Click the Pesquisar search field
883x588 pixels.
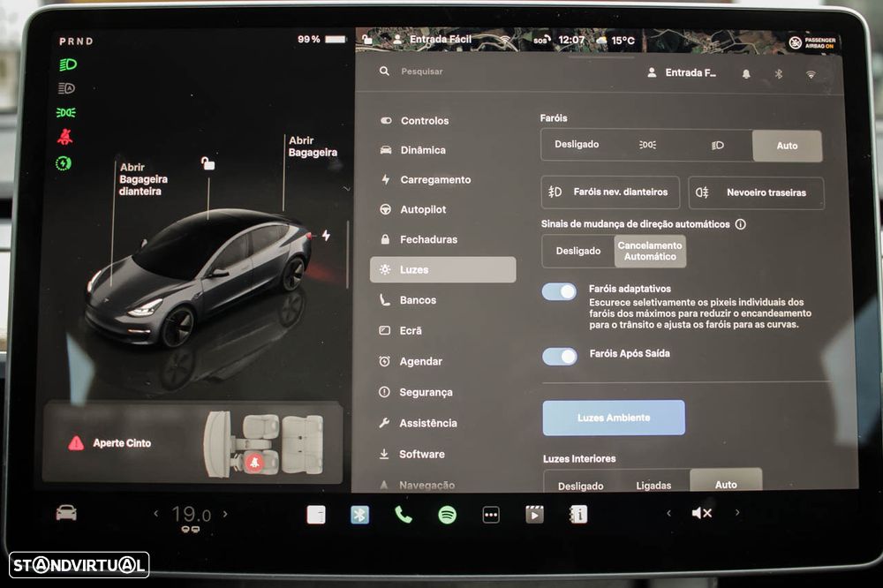tap(422, 72)
